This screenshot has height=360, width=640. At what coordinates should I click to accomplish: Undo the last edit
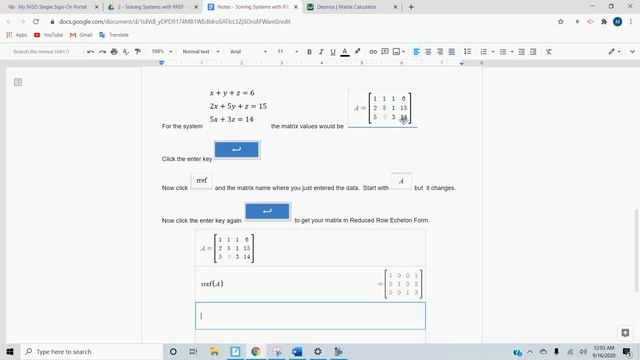tap(91, 51)
